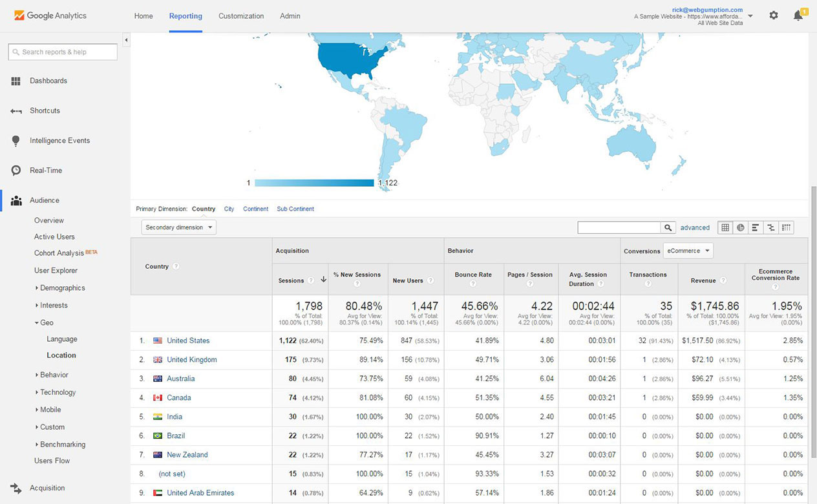Screen dimensions: 817x504
Task: Open the Secondary dimension dropdown
Action: 178,227
